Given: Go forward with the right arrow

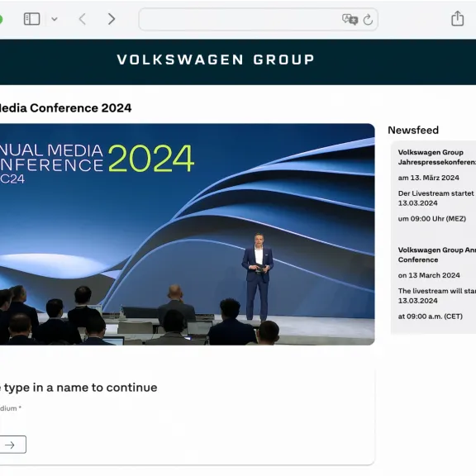Looking at the screenshot, I should [x=112, y=19].
